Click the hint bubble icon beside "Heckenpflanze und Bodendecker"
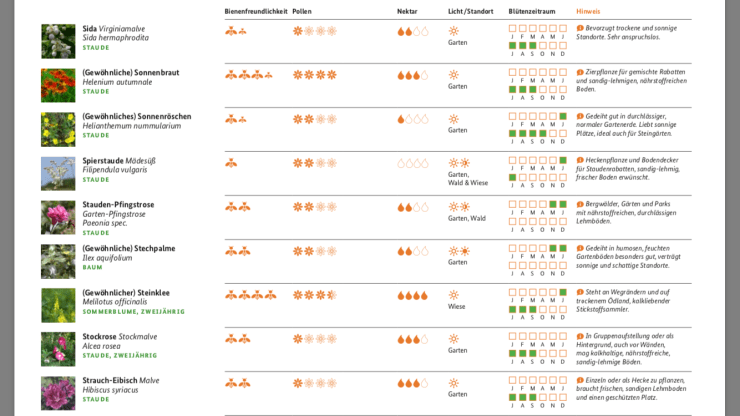 tap(580, 160)
